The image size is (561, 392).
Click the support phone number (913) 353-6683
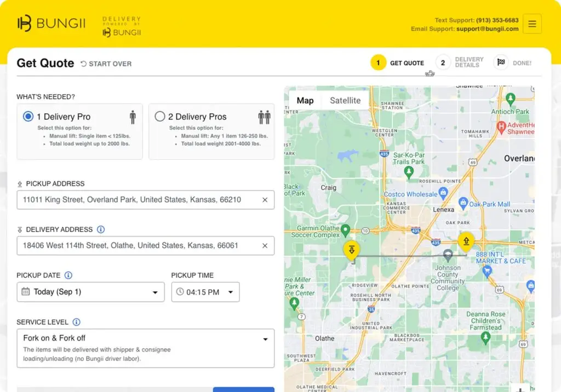pos(497,20)
